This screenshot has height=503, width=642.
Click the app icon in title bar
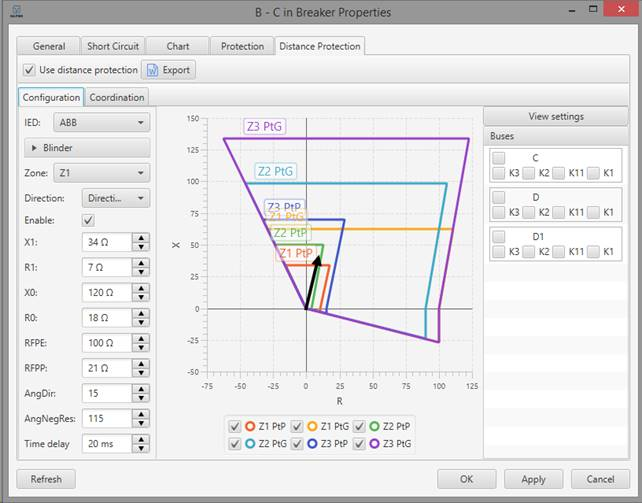click(16, 12)
